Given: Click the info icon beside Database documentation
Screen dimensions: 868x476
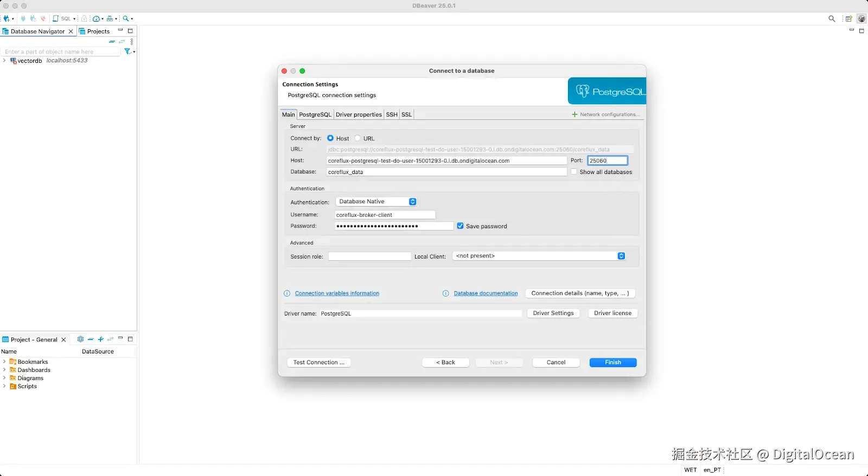Looking at the screenshot, I should (446, 293).
